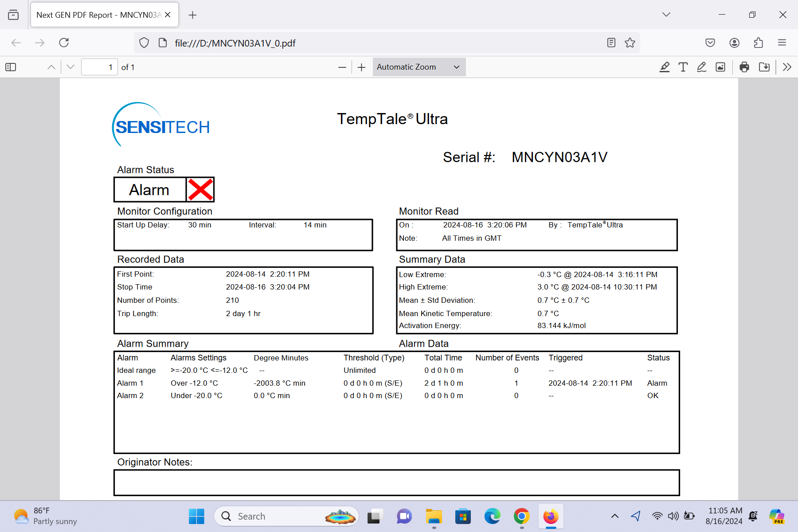
Task: Bookmark this page with star
Action: click(630, 43)
